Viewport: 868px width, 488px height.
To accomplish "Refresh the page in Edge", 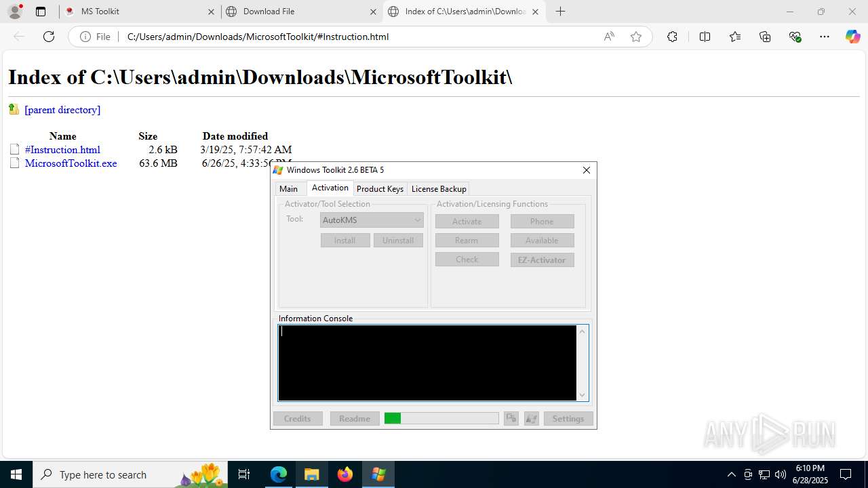I will (49, 37).
